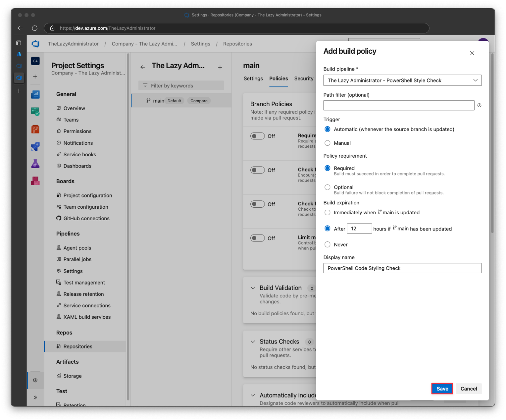Viewport: 506px width, 420px height.
Task: Click the hours value field showing 12
Action: 359,228
